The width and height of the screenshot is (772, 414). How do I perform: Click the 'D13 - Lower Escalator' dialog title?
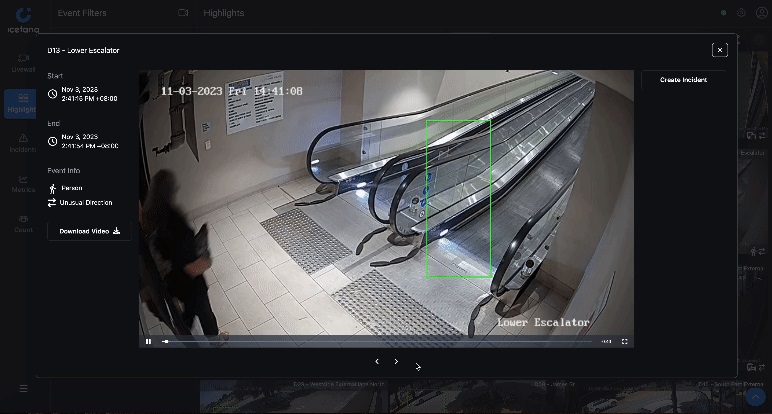point(83,50)
